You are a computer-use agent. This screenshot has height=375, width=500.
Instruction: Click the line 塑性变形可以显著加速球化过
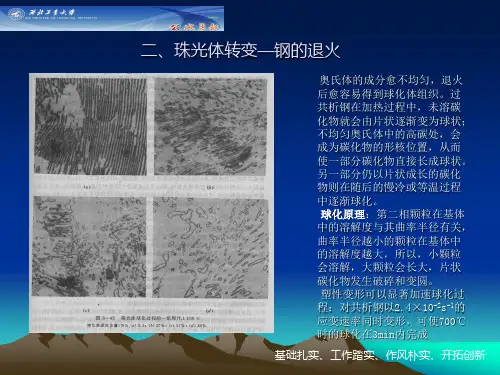coord(392,295)
